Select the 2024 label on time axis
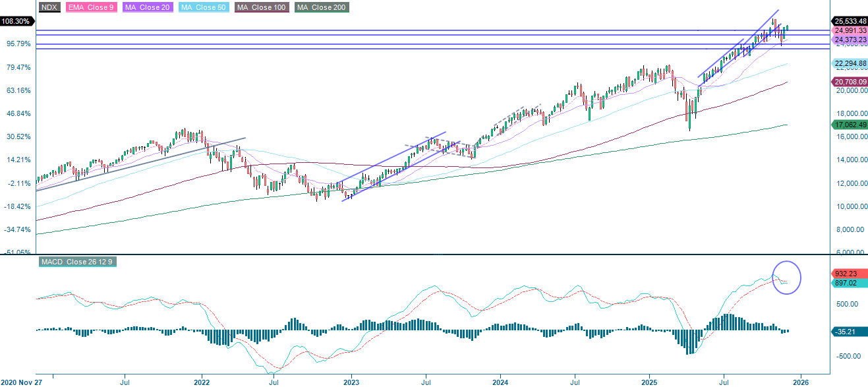Screen dimensions: 868x387 pyautogui.click(x=500, y=381)
